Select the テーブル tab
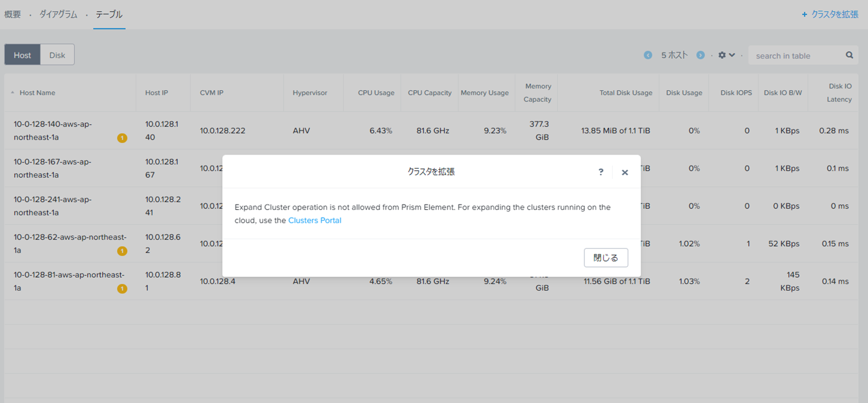 pyautogui.click(x=109, y=14)
